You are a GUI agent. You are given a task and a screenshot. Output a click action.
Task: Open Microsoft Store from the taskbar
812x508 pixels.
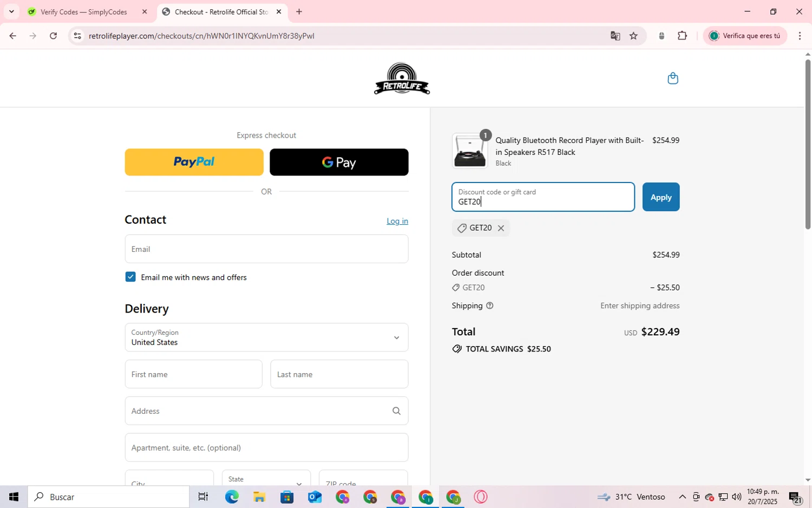click(x=287, y=497)
